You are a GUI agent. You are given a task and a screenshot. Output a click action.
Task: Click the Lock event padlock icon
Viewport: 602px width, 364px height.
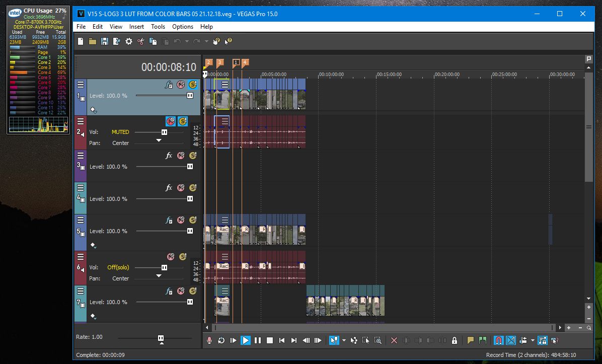(455, 340)
